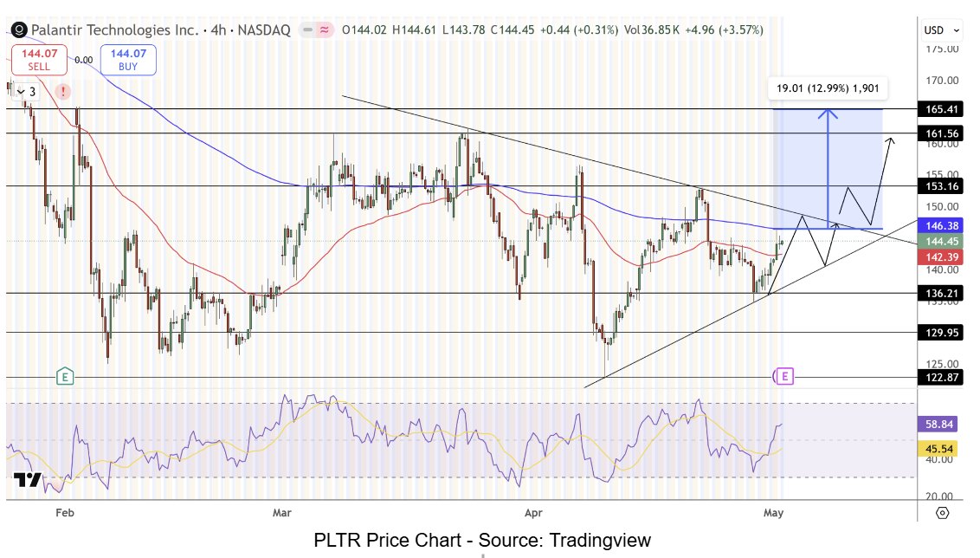Select the 136.21 price level label
The width and height of the screenshot is (980, 558).
(x=941, y=294)
